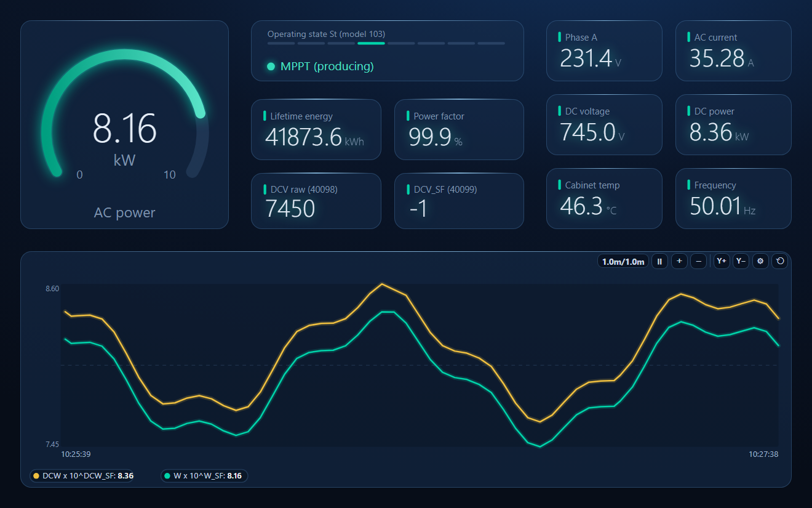Toggle W x 10^W_SF legend series
Image resolution: width=812 pixels, height=508 pixels.
204,475
